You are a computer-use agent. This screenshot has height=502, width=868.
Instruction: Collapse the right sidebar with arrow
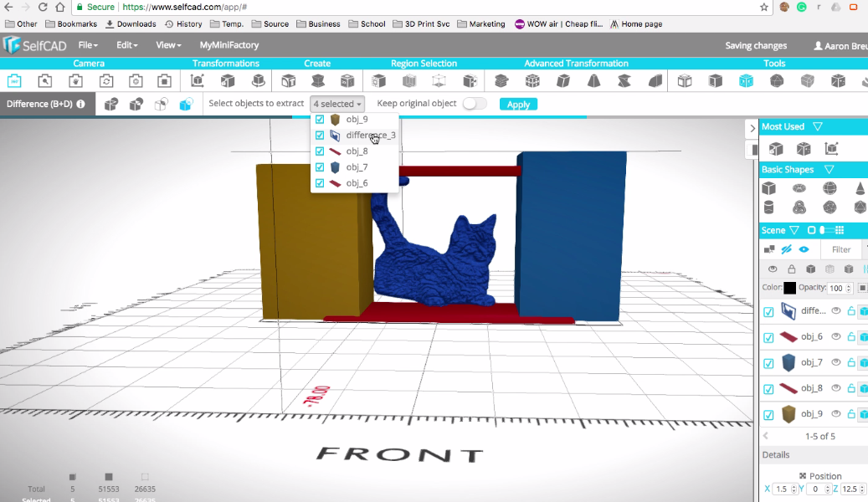coord(752,128)
